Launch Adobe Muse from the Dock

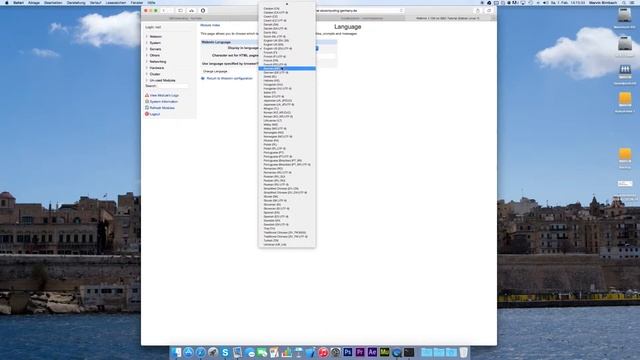pyautogui.click(x=384, y=352)
